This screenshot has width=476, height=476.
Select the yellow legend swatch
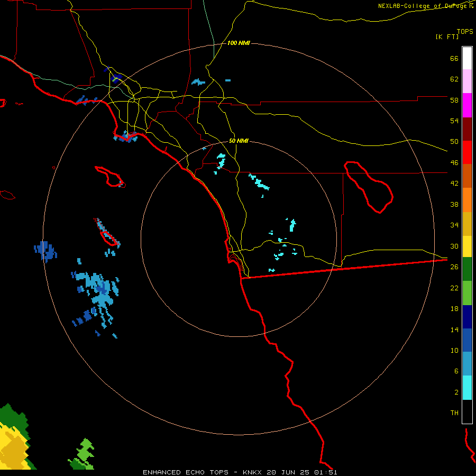(467, 246)
